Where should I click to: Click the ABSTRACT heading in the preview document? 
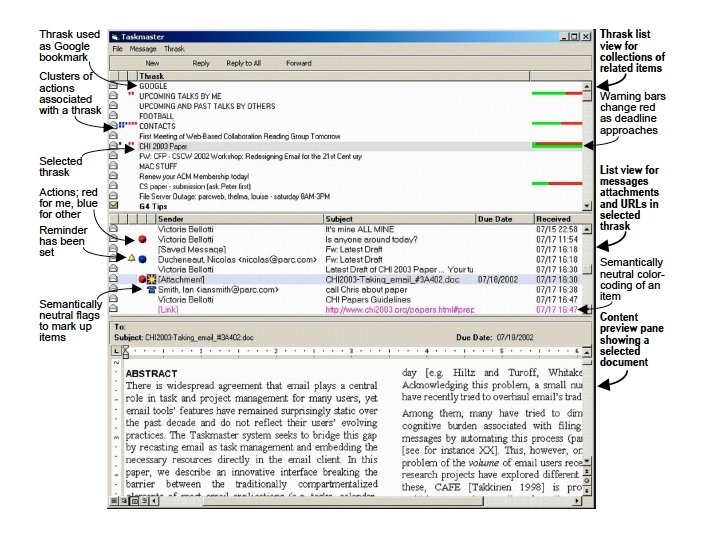(x=151, y=374)
